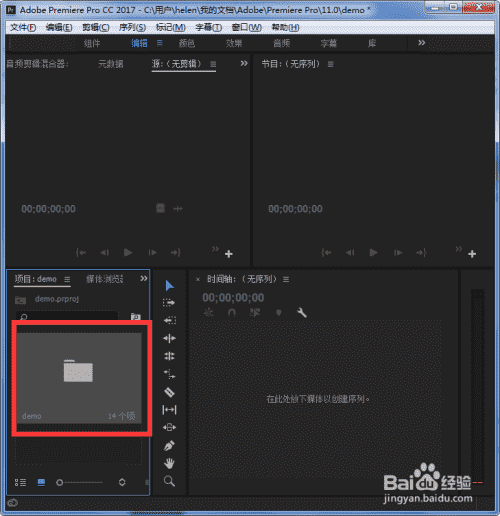Switch project panel to icon view
The width and height of the screenshot is (500, 516).
[41, 482]
